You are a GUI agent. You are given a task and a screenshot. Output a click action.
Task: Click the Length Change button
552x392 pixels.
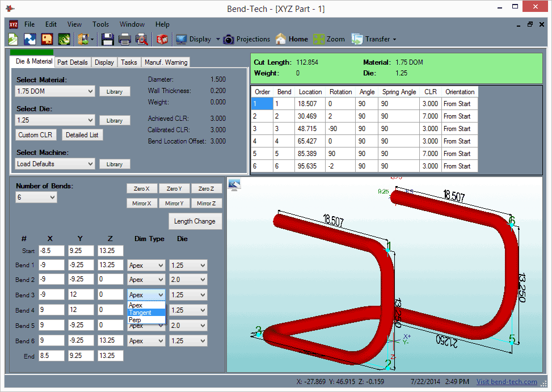(x=195, y=221)
